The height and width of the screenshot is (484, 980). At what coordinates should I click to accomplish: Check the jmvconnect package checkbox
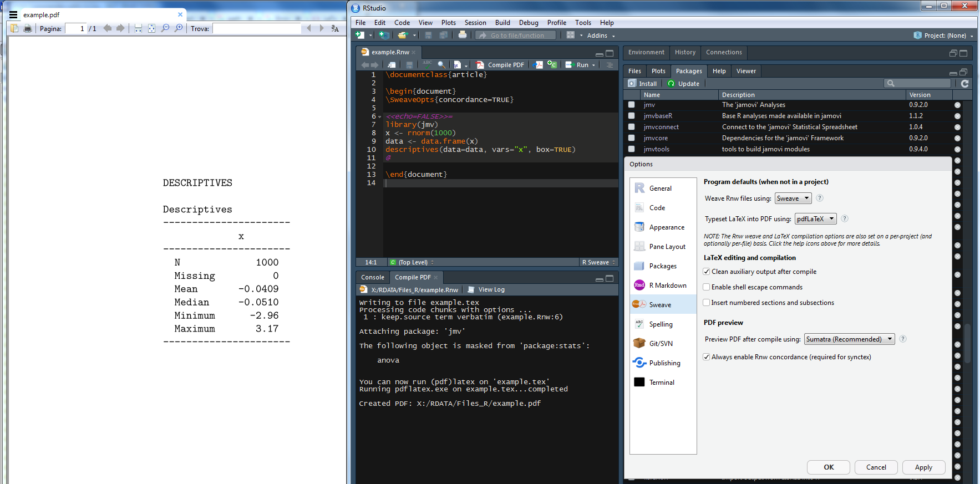pyautogui.click(x=632, y=127)
